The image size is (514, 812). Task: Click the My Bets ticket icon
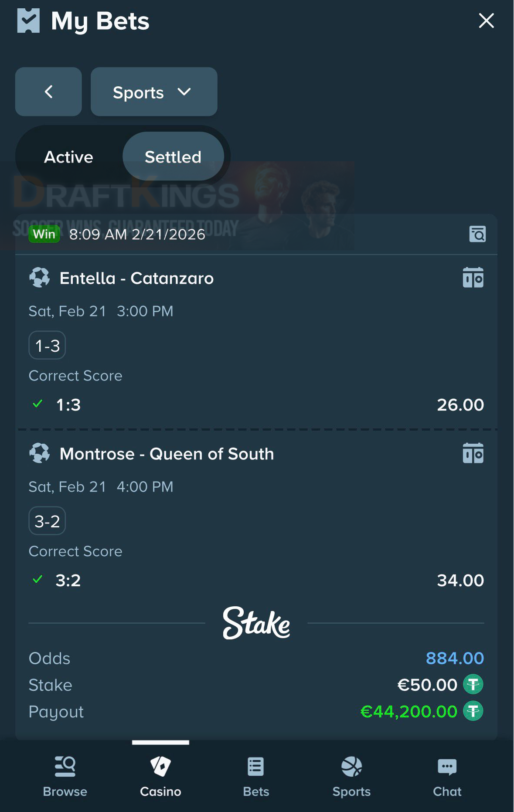[28, 20]
